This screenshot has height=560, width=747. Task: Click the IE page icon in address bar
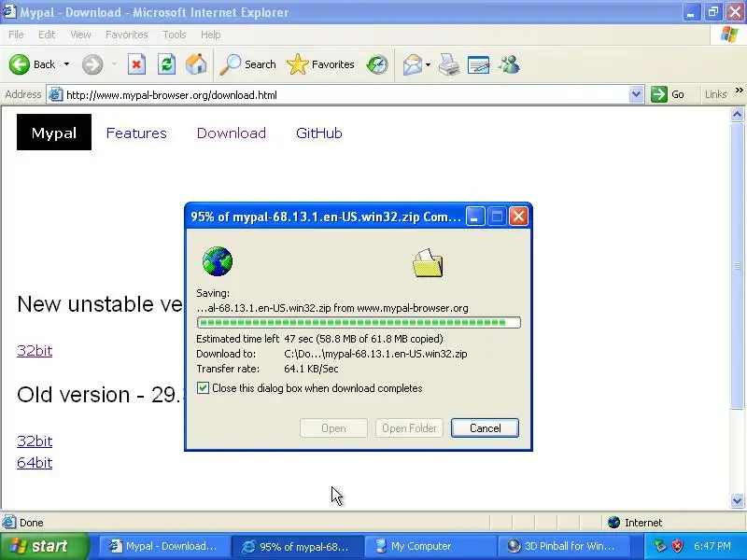tap(56, 95)
